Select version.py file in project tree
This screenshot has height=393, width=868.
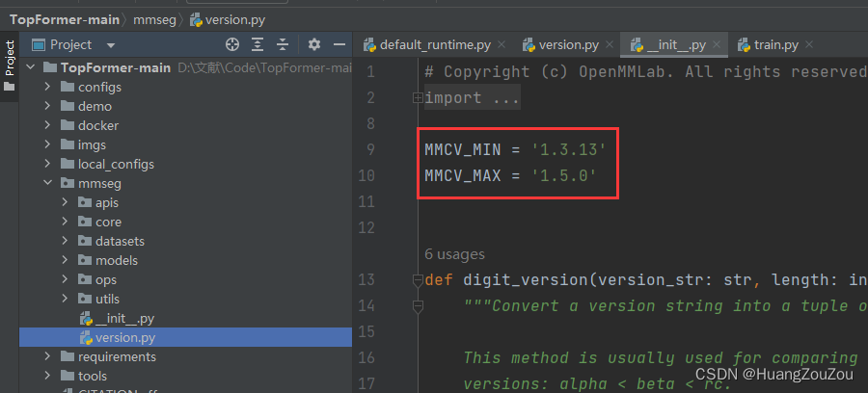click(x=185, y=337)
